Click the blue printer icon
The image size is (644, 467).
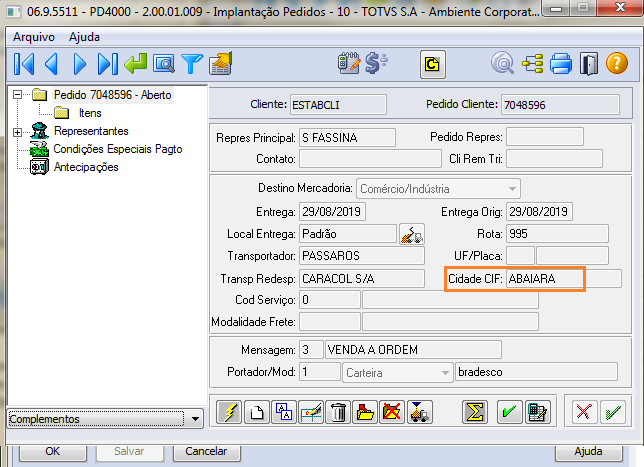[x=561, y=64]
